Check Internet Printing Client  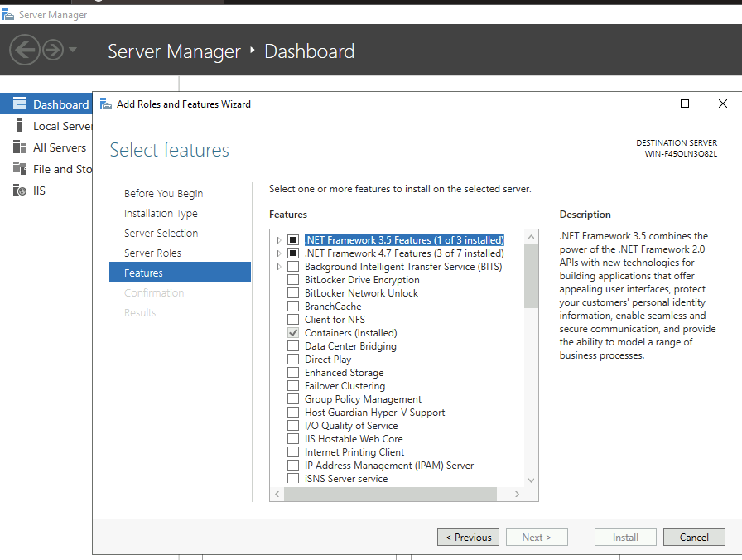tap(293, 452)
